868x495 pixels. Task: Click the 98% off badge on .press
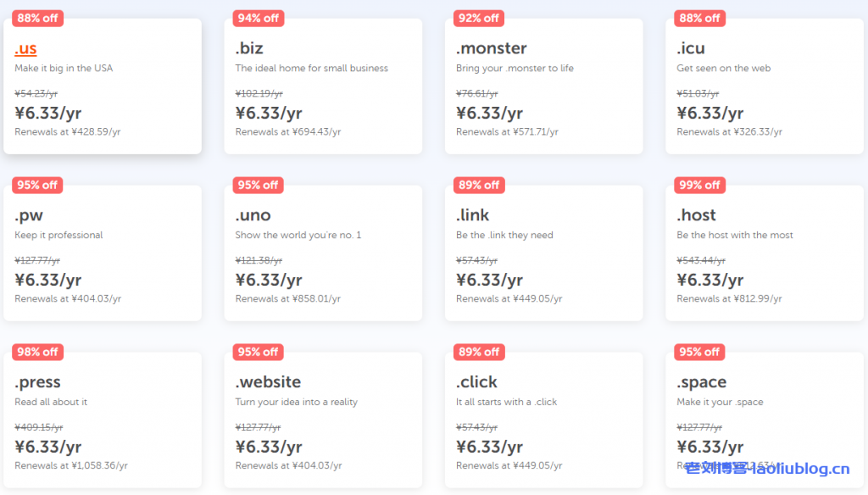[x=38, y=352]
